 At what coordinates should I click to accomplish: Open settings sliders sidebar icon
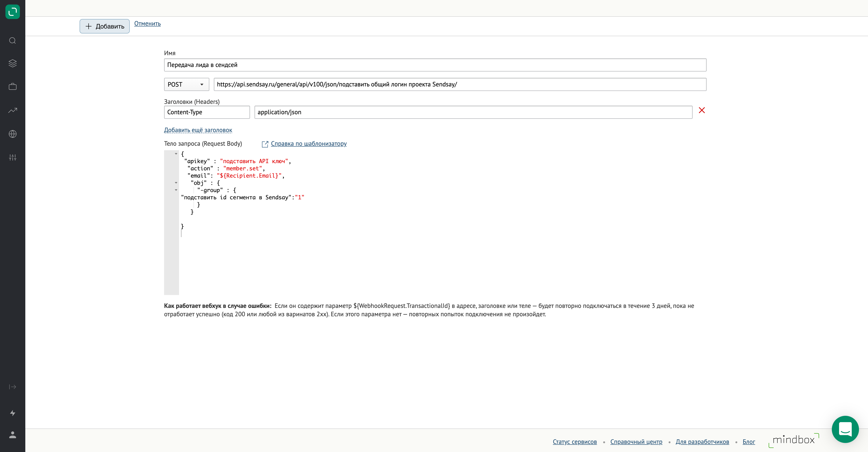pyautogui.click(x=12, y=157)
